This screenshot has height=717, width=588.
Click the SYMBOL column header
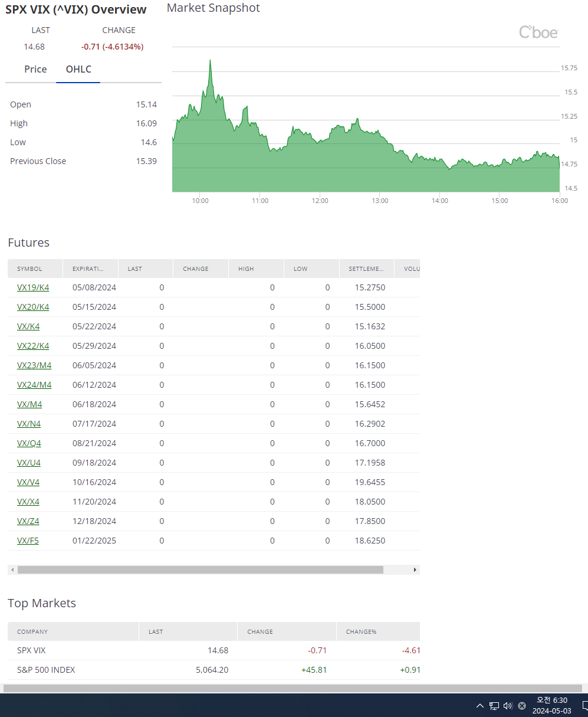[35, 269]
